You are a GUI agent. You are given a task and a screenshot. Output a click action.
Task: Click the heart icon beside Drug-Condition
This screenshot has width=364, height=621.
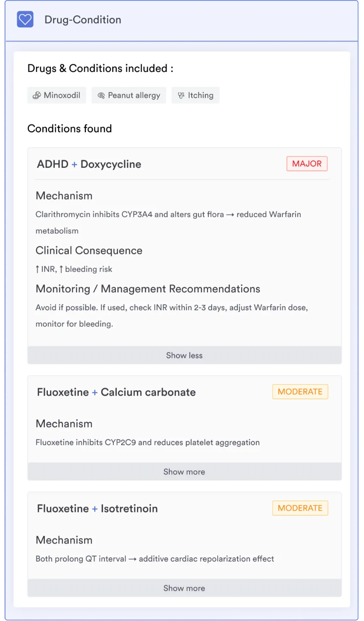tap(25, 19)
